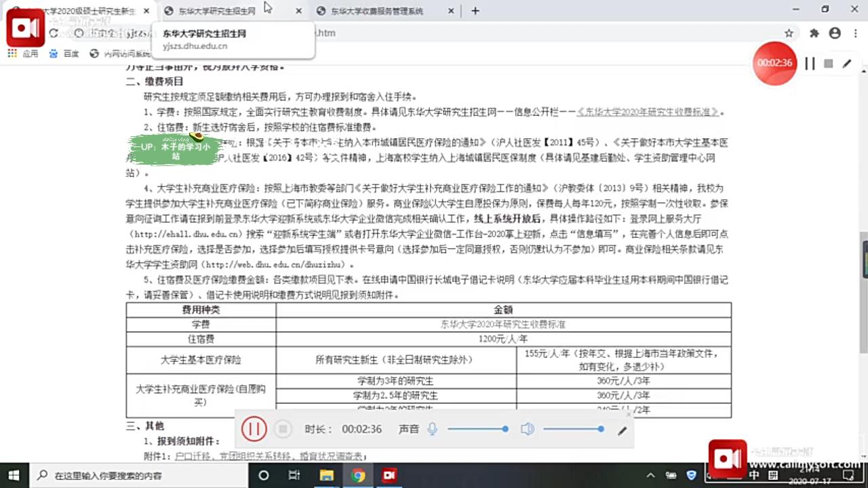The image size is (868, 488).
Task: Click the 二、缴费项目 heading
Action: click(x=155, y=81)
